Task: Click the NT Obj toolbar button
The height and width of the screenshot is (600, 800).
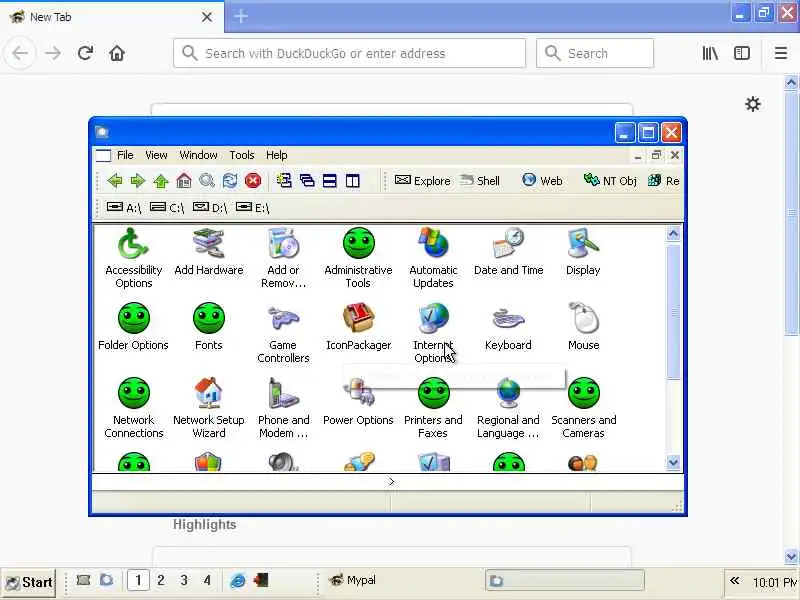Action: point(610,181)
